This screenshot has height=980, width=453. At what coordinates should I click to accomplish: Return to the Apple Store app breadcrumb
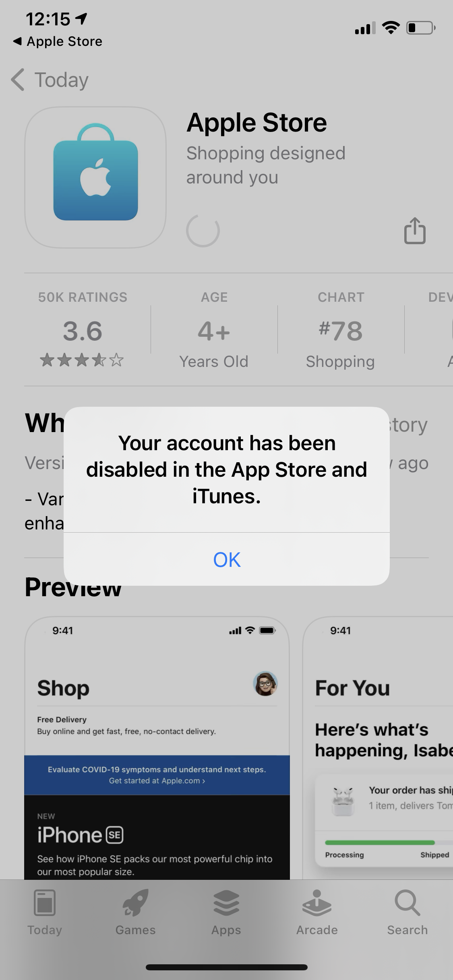[58, 41]
